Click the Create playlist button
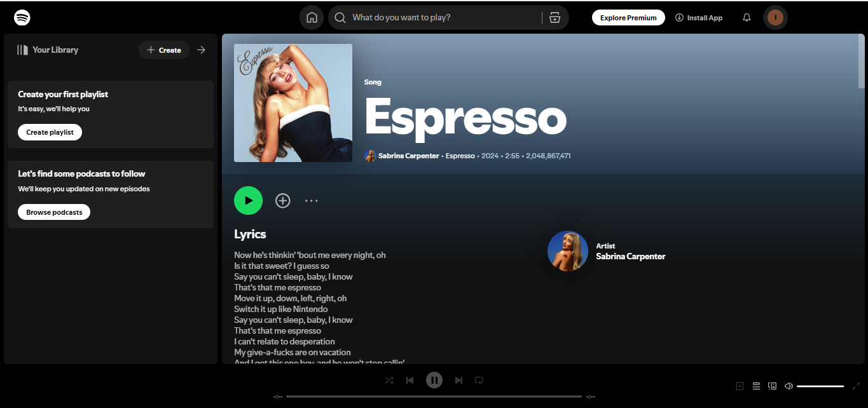This screenshot has width=868, height=408. point(50,132)
